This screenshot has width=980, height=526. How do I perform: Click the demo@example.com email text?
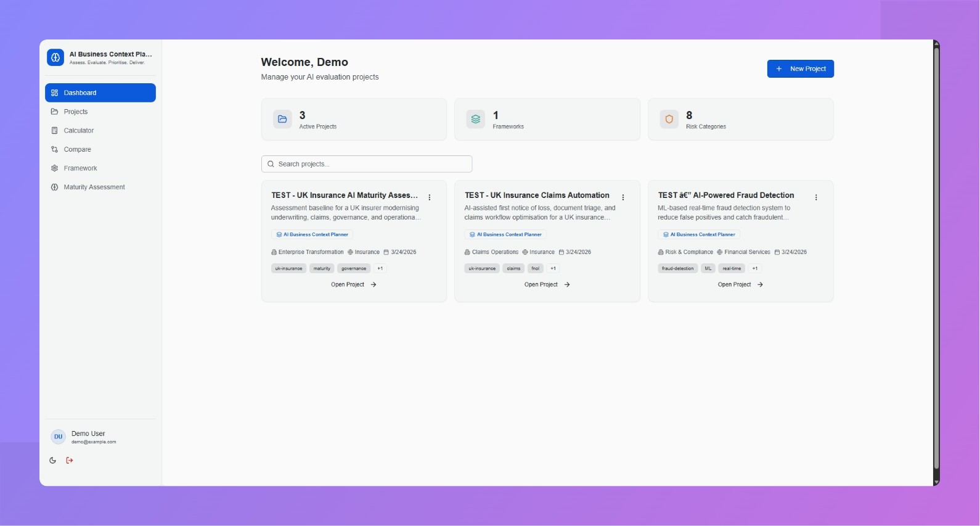coord(94,442)
